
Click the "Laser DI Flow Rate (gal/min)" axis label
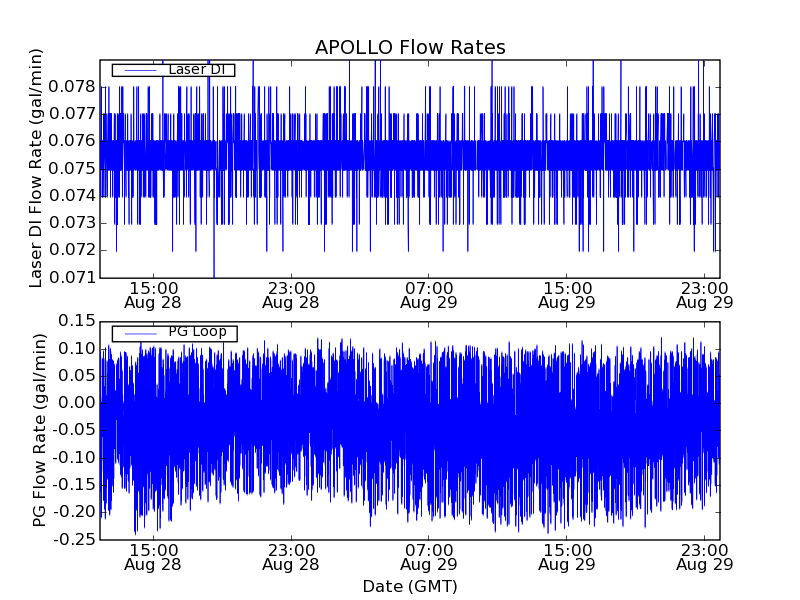point(35,168)
